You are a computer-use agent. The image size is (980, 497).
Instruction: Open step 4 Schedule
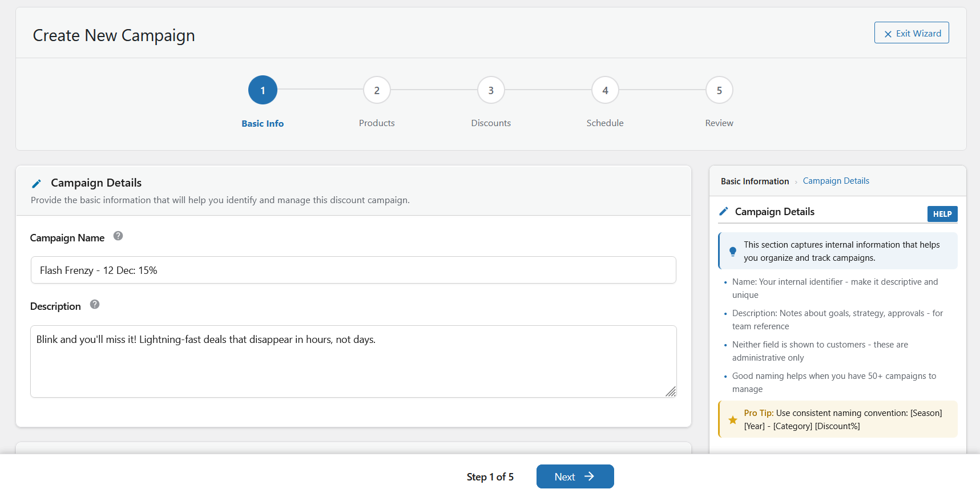pyautogui.click(x=605, y=90)
